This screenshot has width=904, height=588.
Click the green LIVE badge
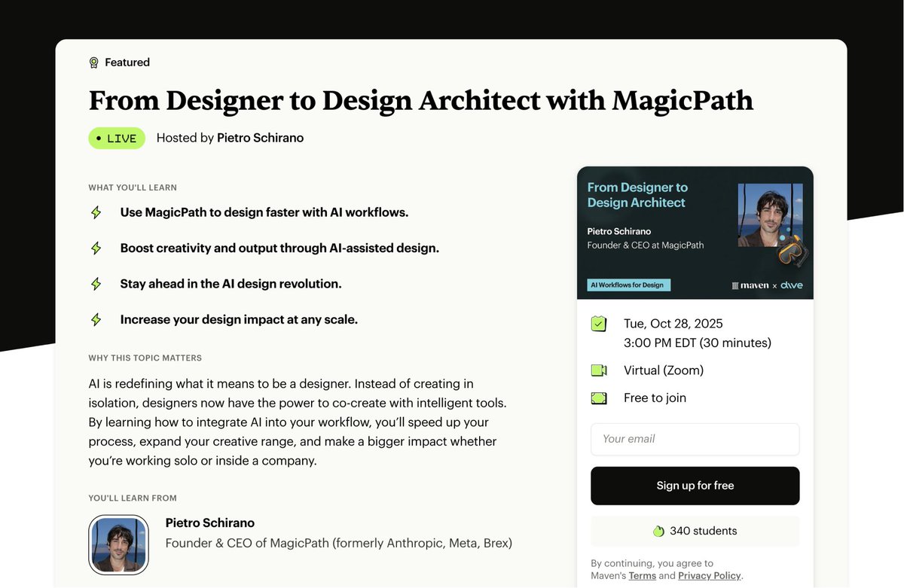117,139
